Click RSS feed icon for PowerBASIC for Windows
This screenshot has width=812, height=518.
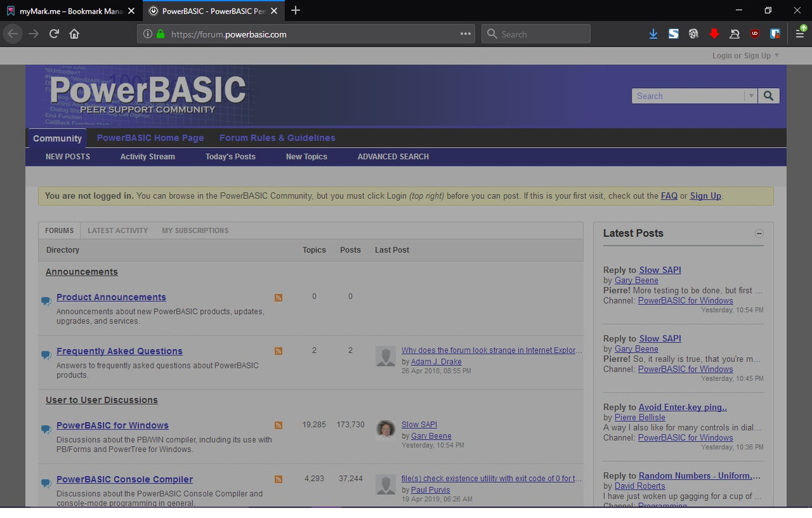coord(278,425)
